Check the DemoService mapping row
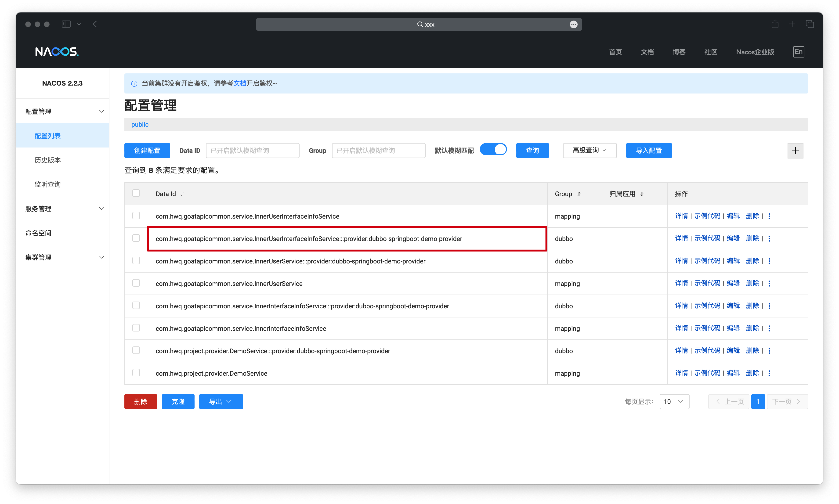This screenshot has height=504, width=839. tap(136, 373)
